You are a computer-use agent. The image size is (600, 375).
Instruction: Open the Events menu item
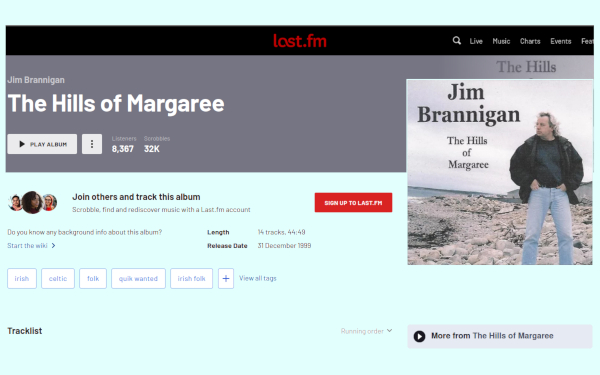click(561, 41)
